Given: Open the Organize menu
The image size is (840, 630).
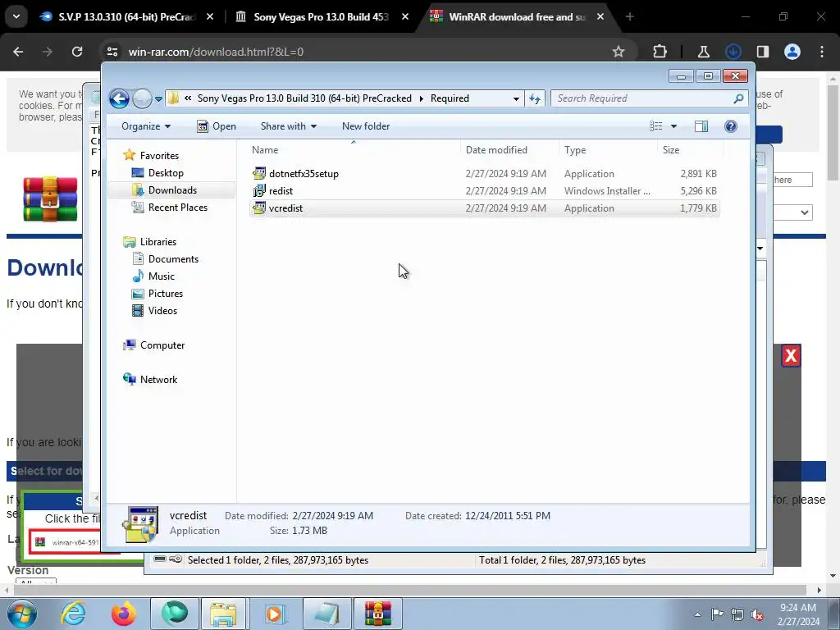Looking at the screenshot, I should [x=146, y=126].
